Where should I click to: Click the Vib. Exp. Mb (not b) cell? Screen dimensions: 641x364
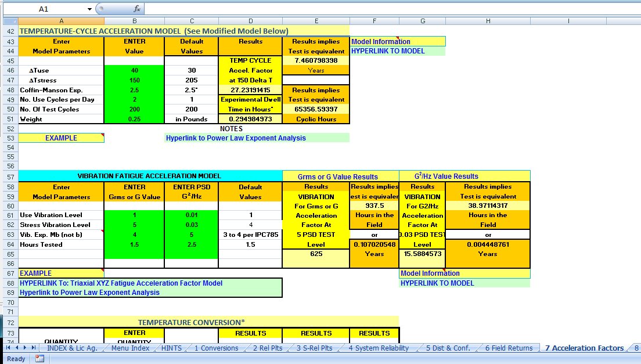point(62,235)
